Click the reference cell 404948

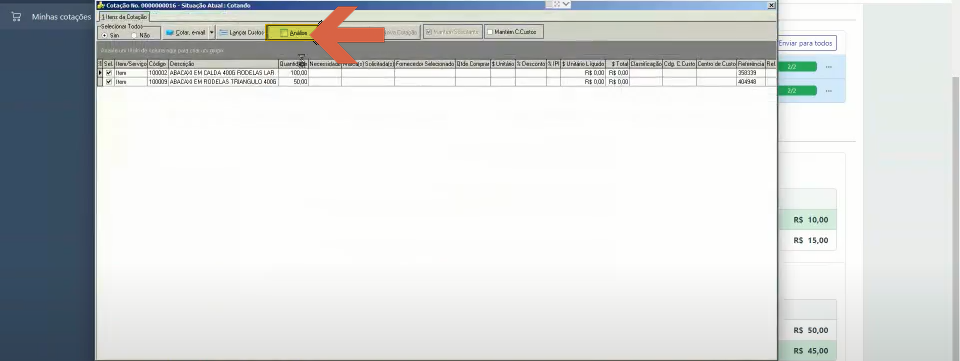(751, 81)
